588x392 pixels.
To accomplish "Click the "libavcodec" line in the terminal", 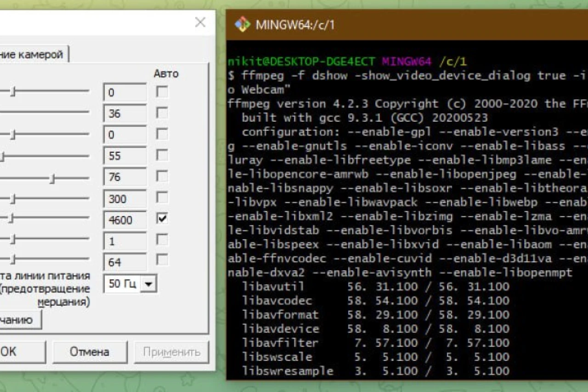I will [x=376, y=301].
